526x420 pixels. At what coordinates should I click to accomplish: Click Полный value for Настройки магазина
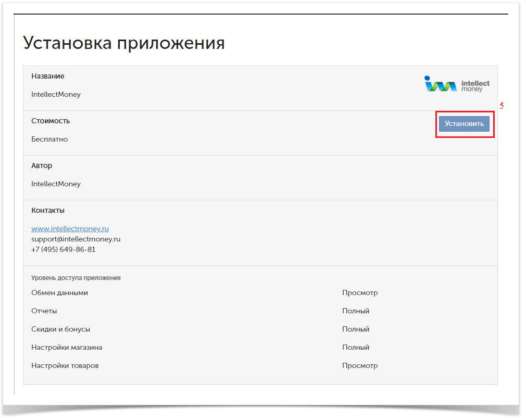click(x=356, y=347)
